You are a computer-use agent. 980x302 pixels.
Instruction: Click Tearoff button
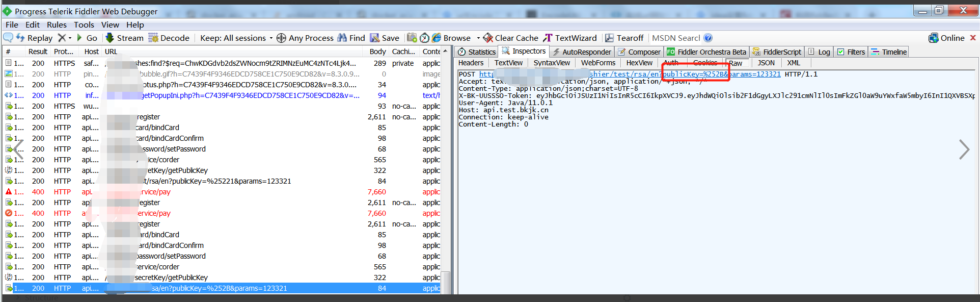(624, 38)
